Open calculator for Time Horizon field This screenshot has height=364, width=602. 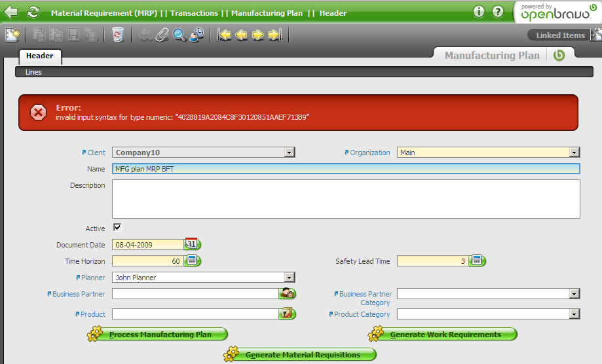pos(191,261)
